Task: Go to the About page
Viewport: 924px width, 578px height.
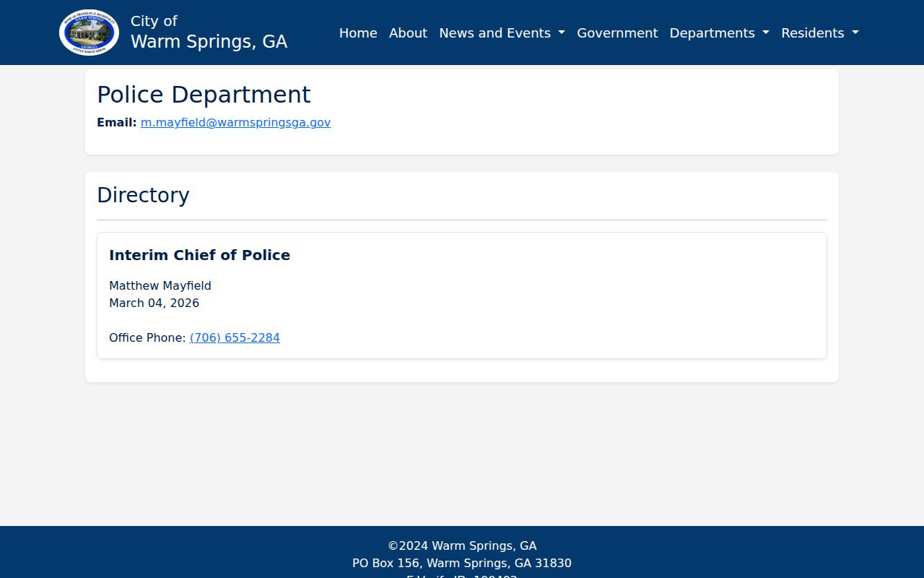Action: pos(408,33)
